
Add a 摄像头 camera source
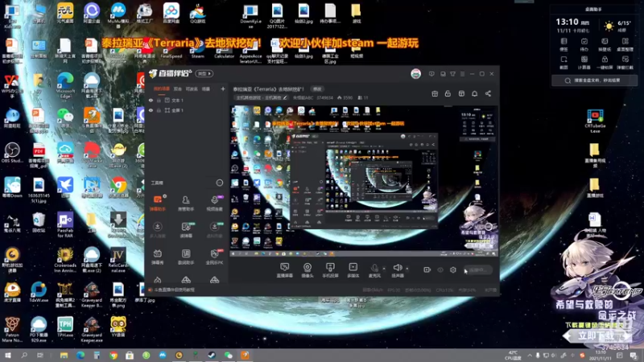pyautogui.click(x=308, y=270)
